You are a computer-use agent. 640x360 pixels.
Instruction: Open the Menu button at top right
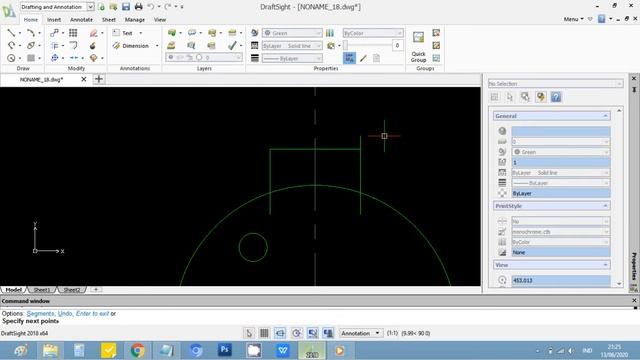tap(573, 19)
